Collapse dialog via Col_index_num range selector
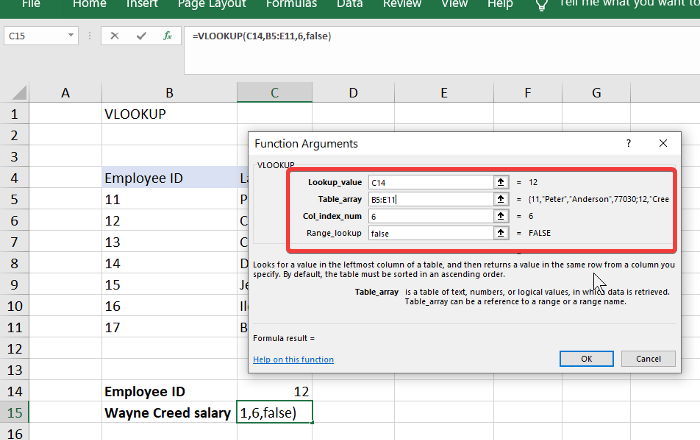 click(x=500, y=216)
